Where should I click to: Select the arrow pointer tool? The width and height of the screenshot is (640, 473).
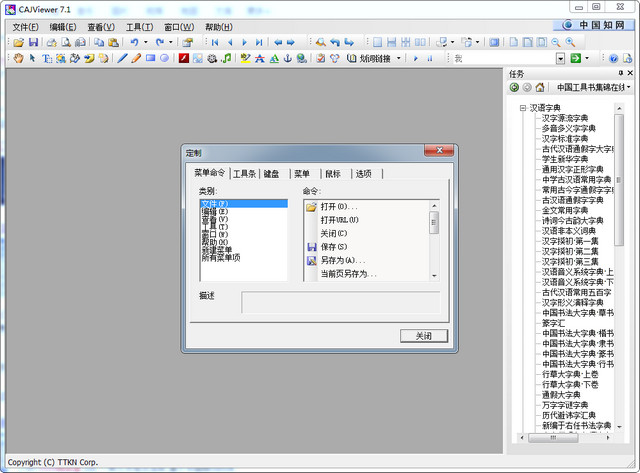coord(32,58)
